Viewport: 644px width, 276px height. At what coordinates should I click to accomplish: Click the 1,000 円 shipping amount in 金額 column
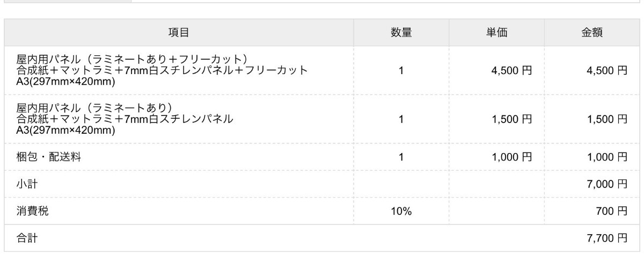[x=607, y=157]
